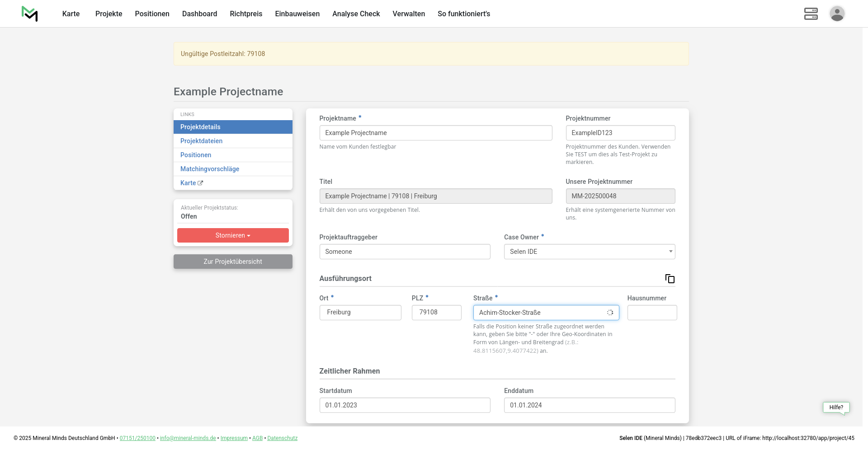Open Matchingvorschläge sidebar link

coord(210,169)
